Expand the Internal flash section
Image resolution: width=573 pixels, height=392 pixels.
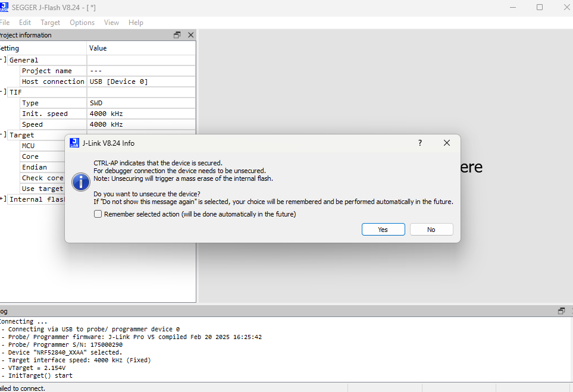(3, 199)
